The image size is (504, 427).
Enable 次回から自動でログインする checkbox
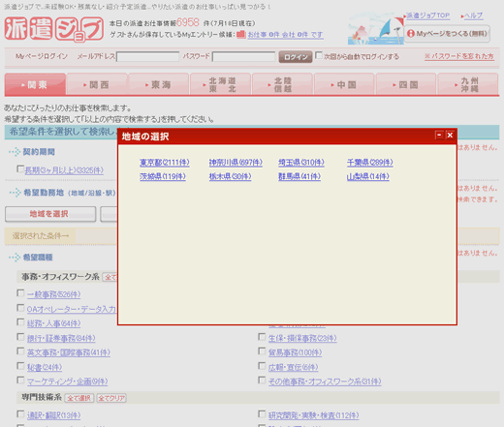coord(319,55)
